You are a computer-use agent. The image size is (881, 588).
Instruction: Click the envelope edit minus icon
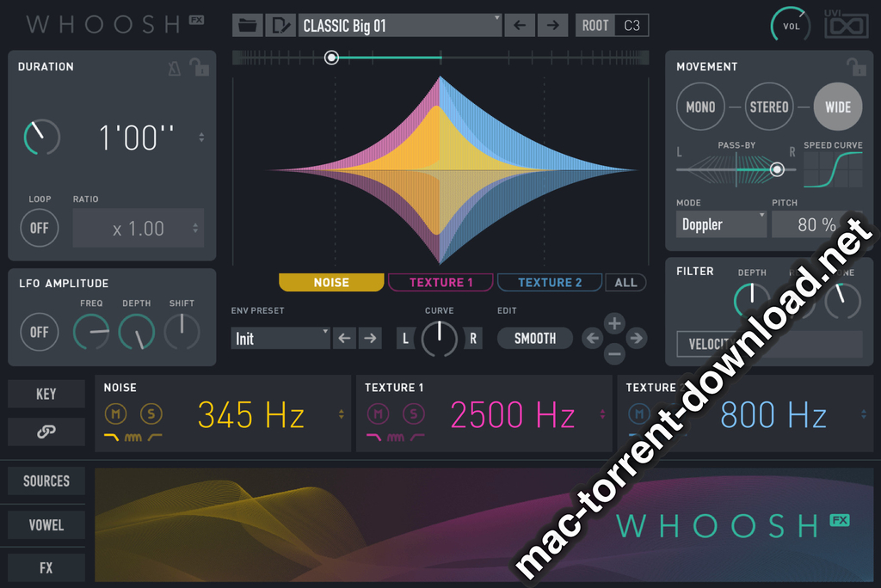[614, 354]
